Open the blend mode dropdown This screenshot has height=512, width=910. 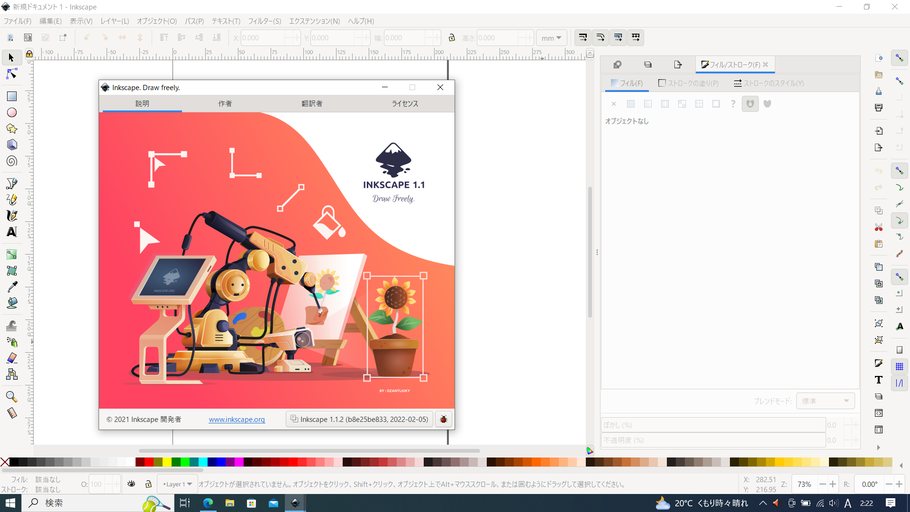(x=825, y=401)
